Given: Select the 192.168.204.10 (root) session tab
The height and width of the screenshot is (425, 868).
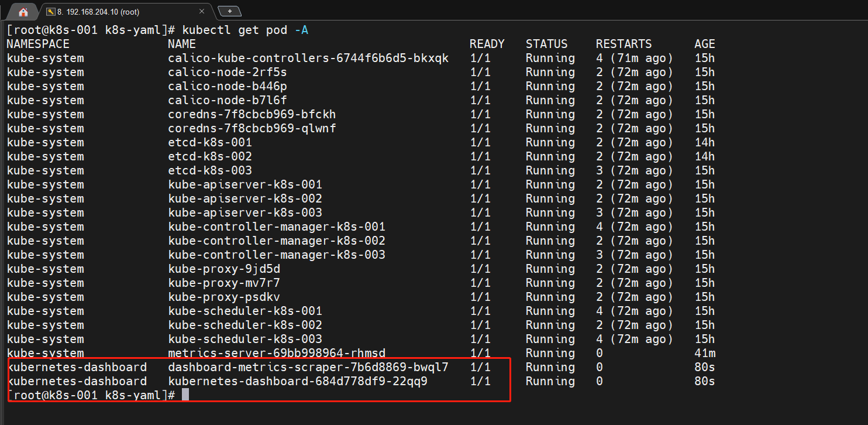Looking at the screenshot, I should coord(126,12).
